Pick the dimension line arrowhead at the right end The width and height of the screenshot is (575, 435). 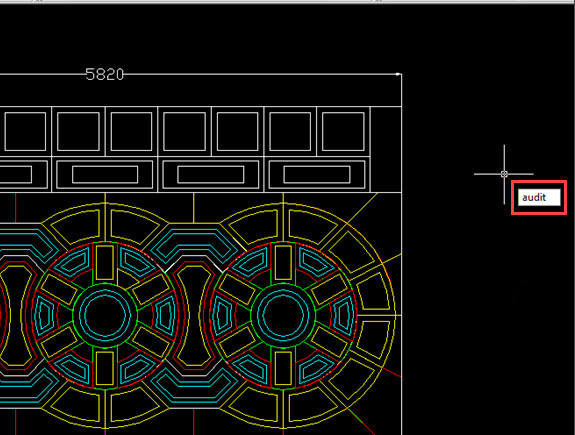pos(399,74)
